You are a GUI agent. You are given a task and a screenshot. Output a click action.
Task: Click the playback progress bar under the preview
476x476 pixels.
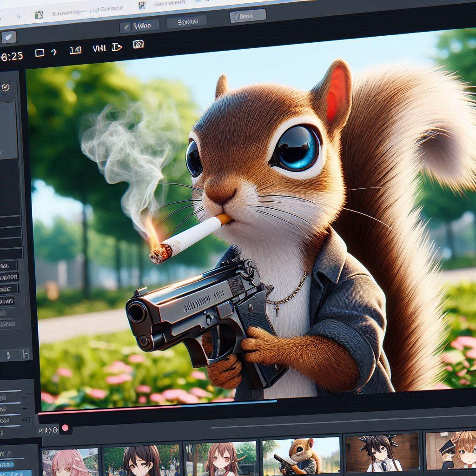click(158, 407)
